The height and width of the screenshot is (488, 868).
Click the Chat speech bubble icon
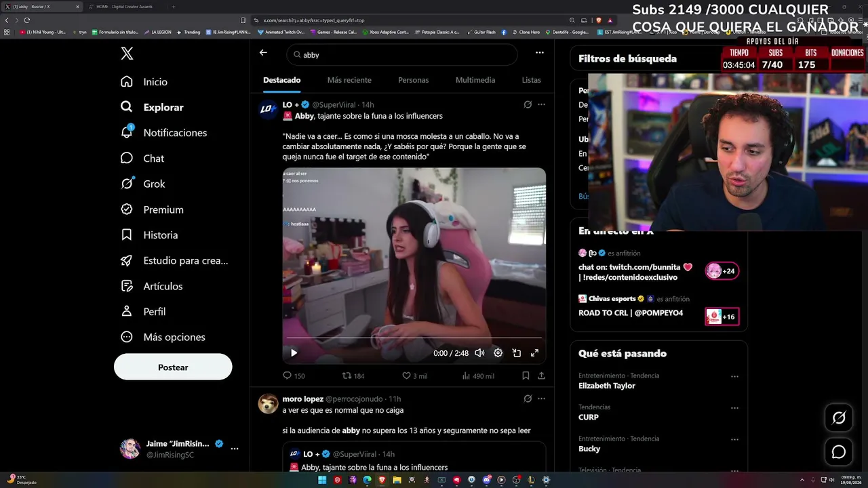(x=127, y=158)
